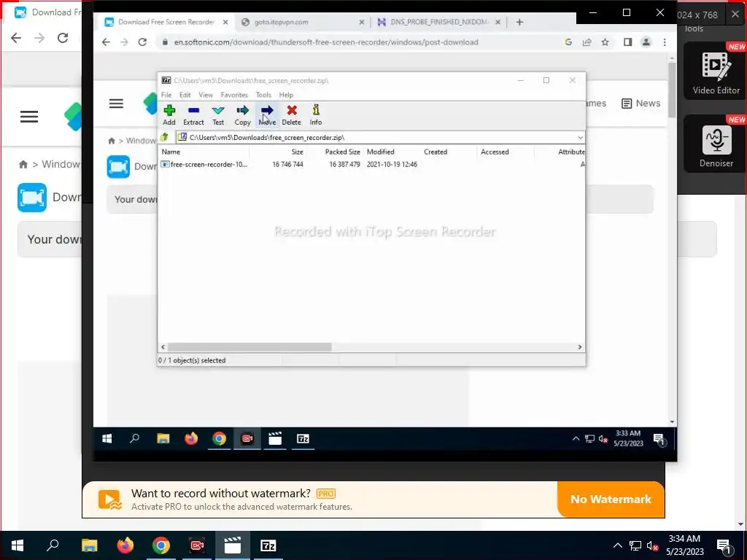Click the right scroll arrow in 7-Zip list

click(580, 347)
